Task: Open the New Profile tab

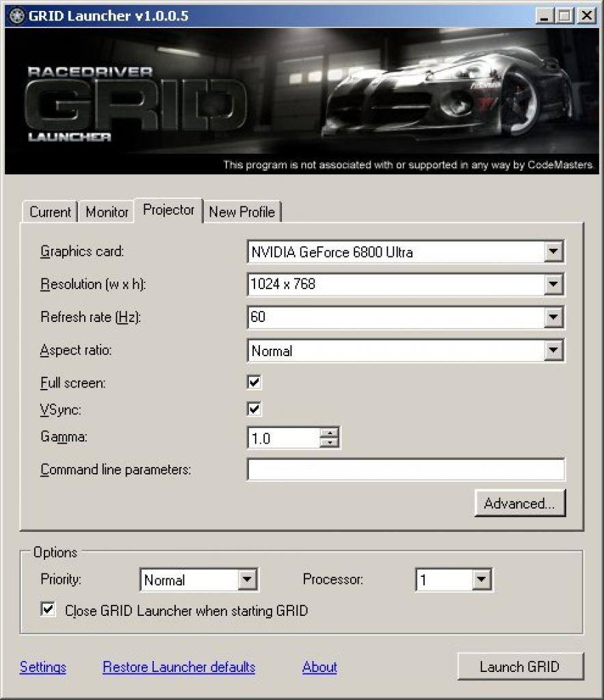Action: tap(241, 212)
